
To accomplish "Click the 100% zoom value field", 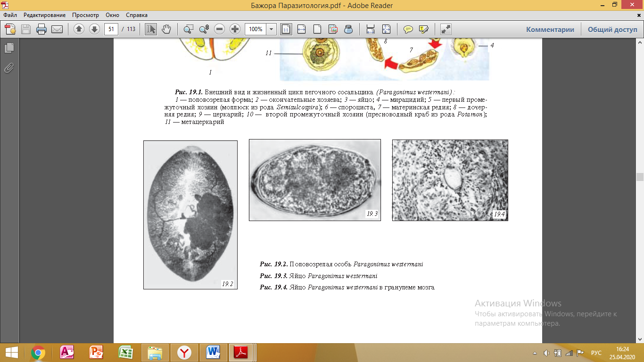I will coord(256,29).
